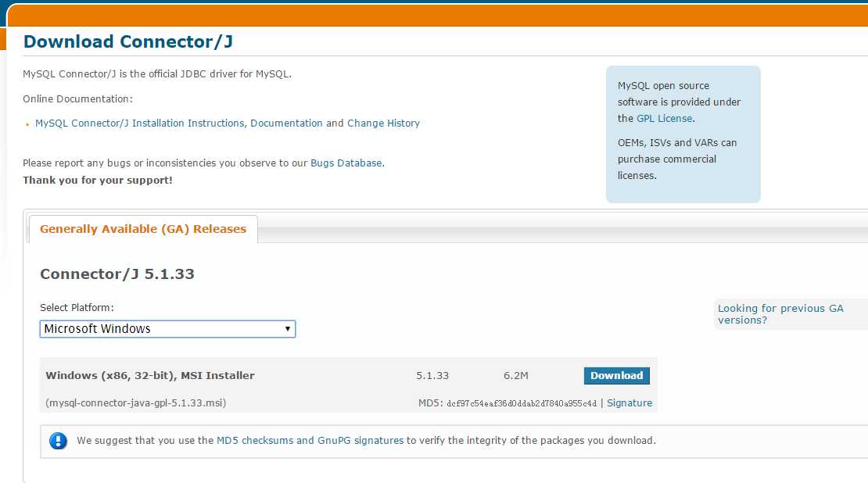Select the Generally Available (GA) Releases tab
868x483 pixels.
tap(143, 229)
